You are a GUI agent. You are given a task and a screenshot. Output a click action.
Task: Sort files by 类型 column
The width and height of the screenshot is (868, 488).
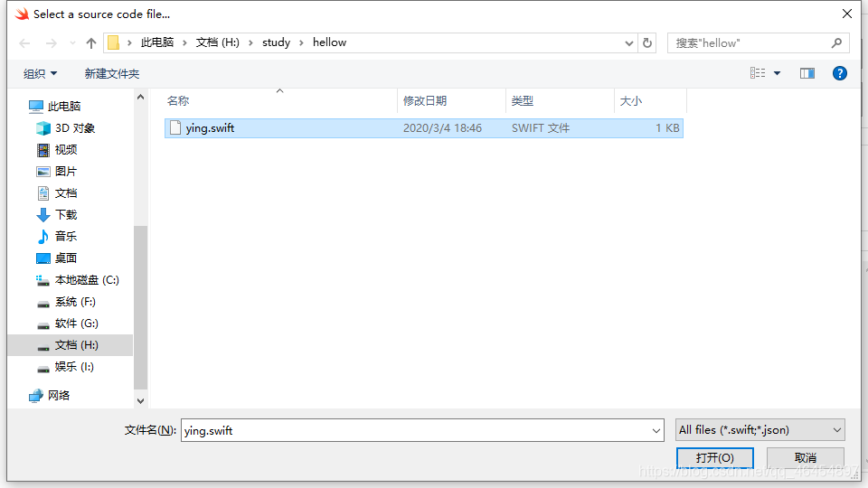tap(523, 100)
